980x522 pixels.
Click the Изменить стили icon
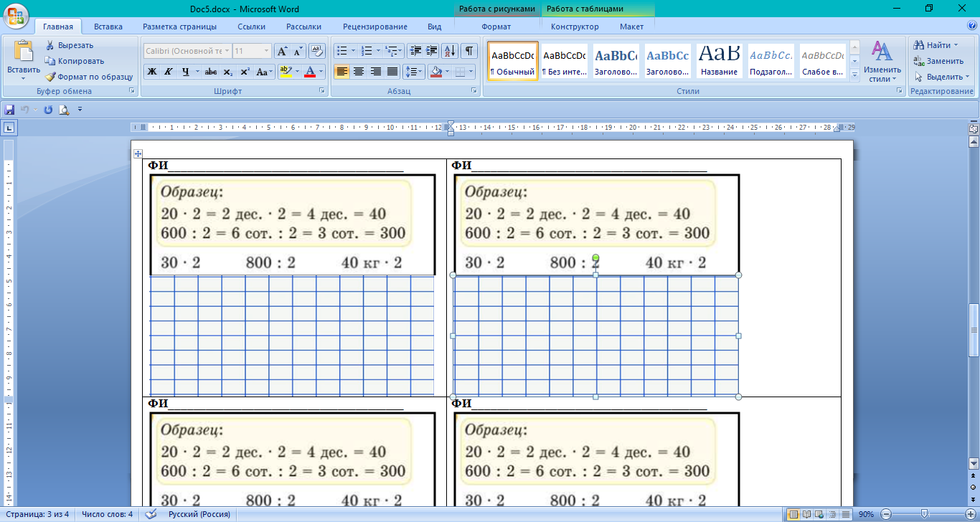pyautogui.click(x=882, y=61)
